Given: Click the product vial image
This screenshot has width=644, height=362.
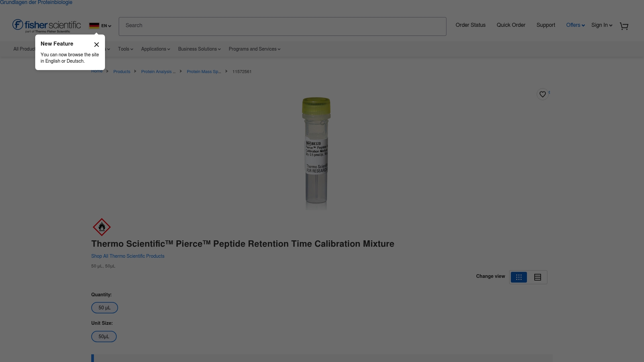Looking at the screenshot, I should pos(316,154).
